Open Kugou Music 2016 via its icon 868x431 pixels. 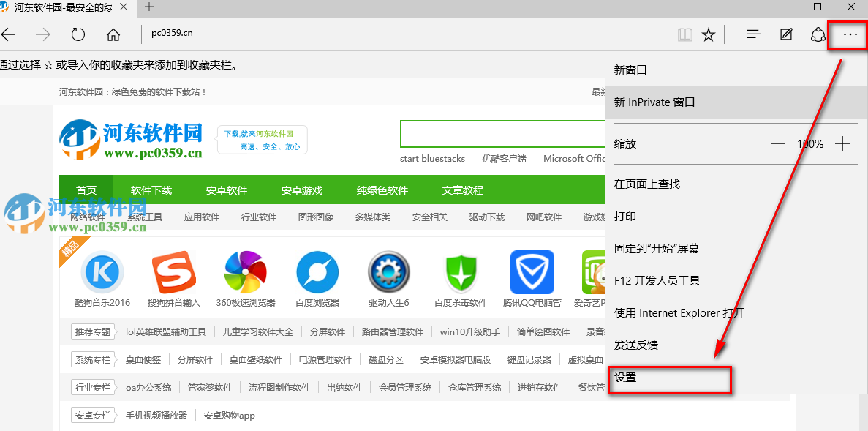pyautogui.click(x=102, y=272)
